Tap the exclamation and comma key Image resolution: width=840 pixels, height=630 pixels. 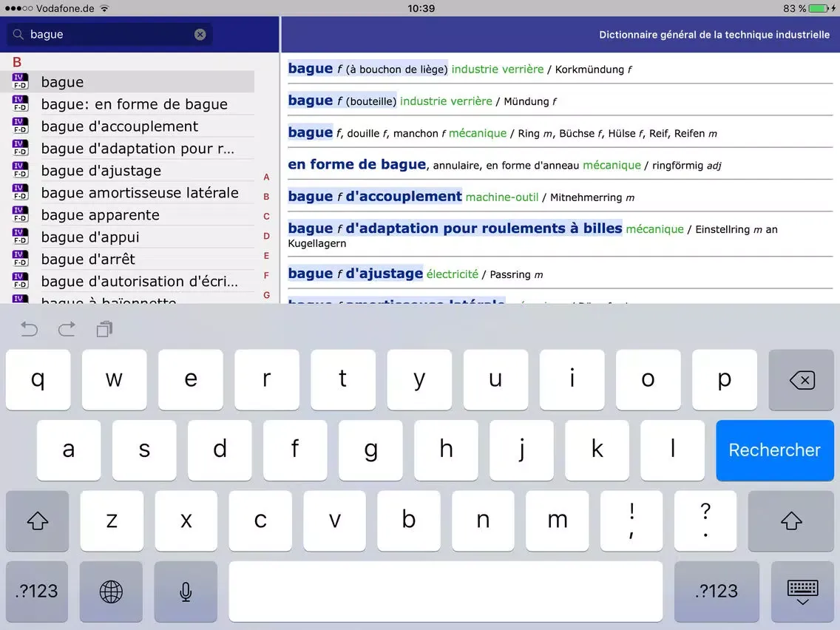(631, 521)
